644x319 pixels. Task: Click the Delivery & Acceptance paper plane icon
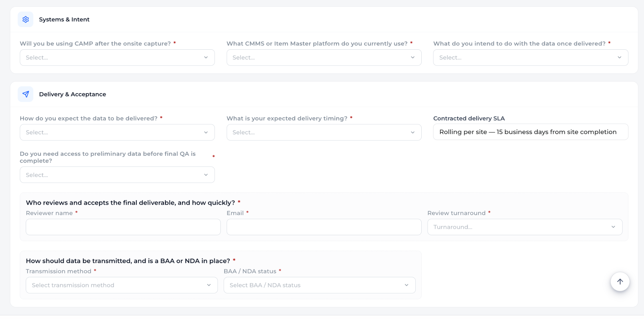25,94
